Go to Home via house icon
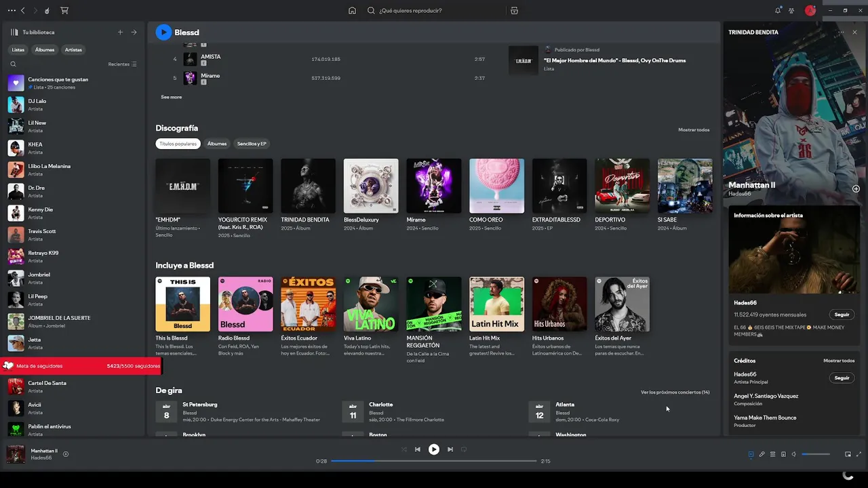This screenshot has width=868, height=488. click(x=352, y=11)
